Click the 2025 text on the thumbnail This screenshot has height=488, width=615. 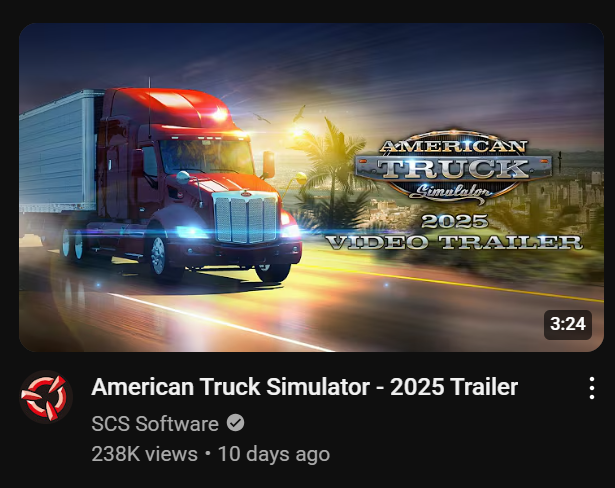[455, 222]
